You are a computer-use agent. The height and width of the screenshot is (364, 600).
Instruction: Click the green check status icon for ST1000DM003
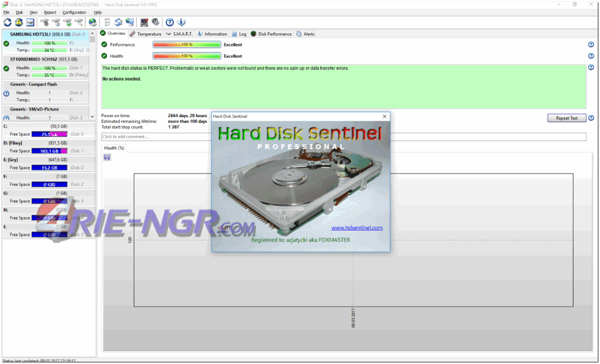[6, 69]
